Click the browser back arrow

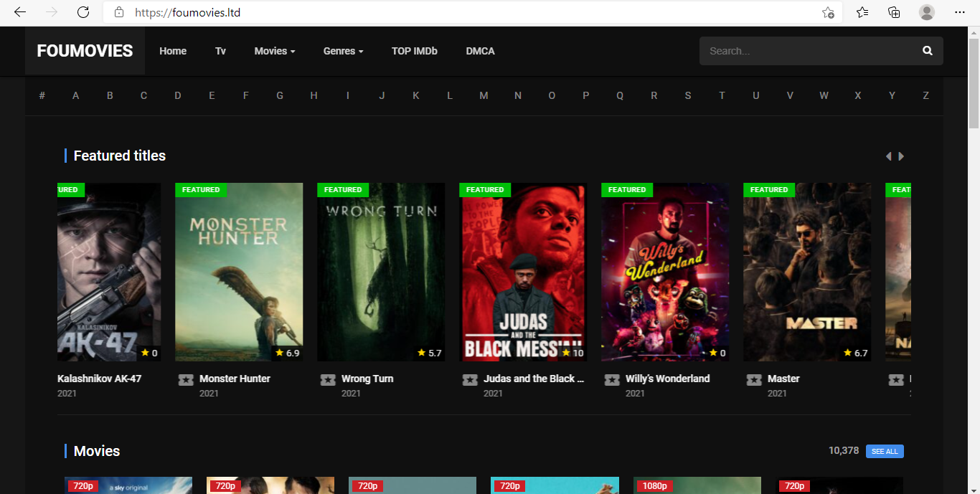point(20,12)
